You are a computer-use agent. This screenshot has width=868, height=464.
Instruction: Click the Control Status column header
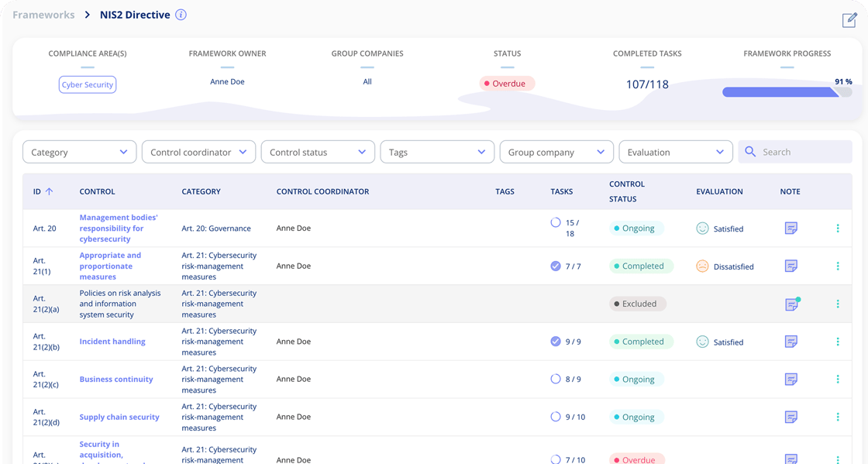click(x=627, y=191)
